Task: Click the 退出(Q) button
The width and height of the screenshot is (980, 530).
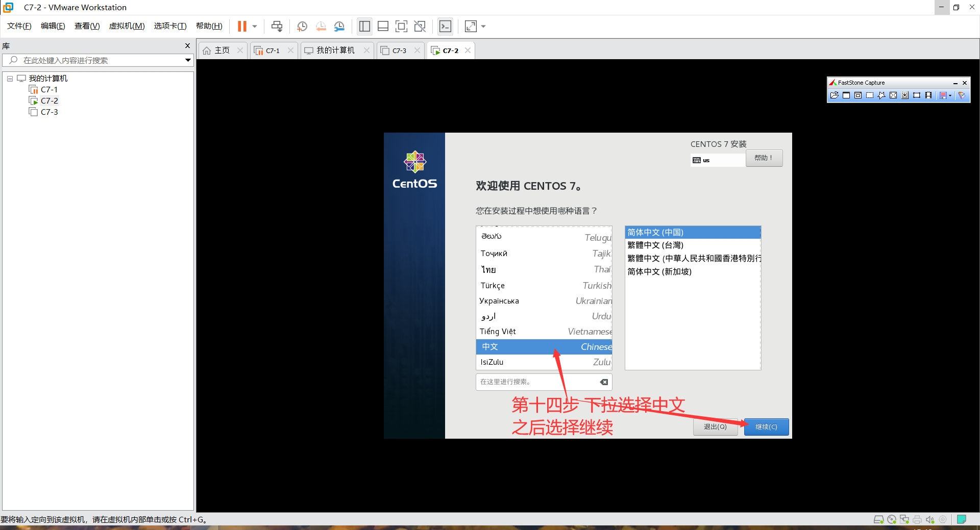Action: click(x=715, y=427)
